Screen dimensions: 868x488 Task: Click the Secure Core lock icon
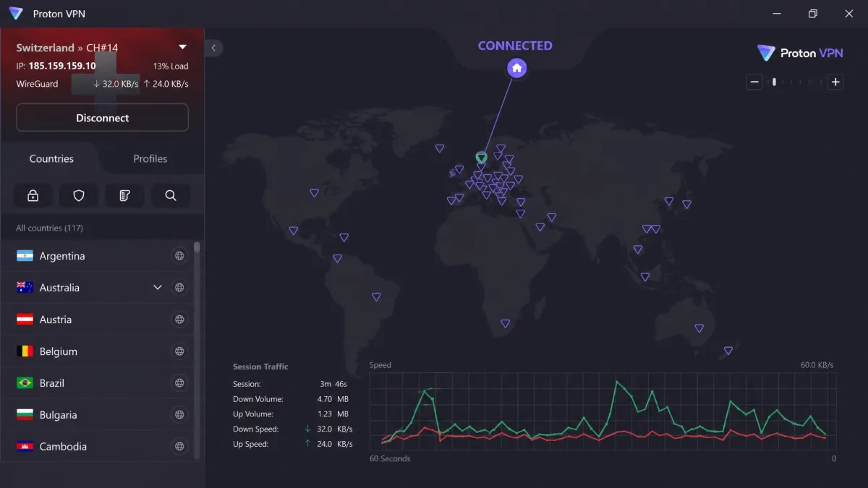(x=33, y=195)
